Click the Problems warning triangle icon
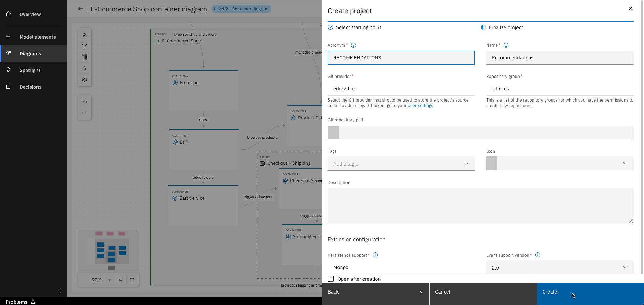Viewport: 644px width, 305px height. 33,302
